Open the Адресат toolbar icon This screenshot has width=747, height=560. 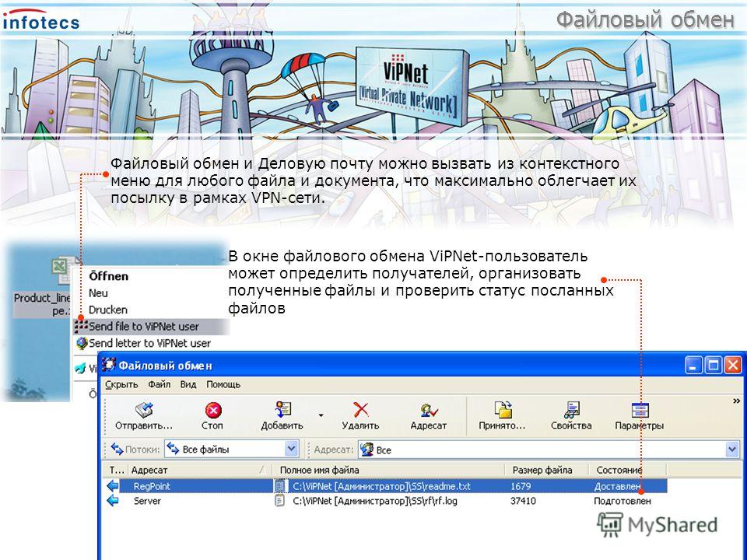pyautogui.click(x=429, y=410)
